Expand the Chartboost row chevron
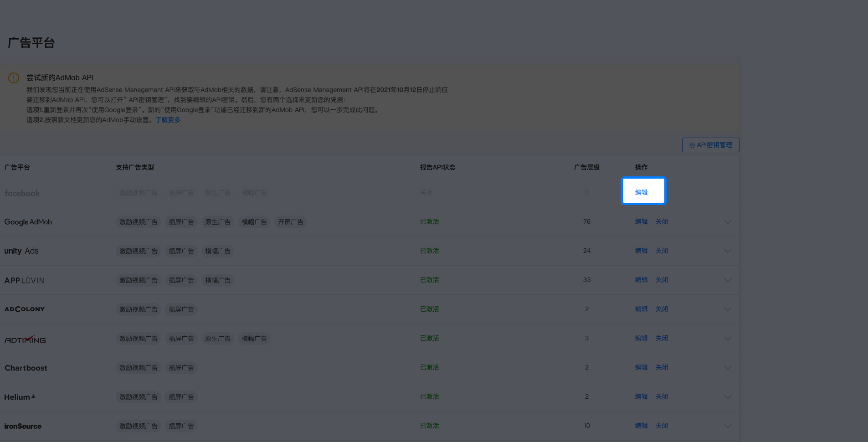 [x=728, y=368]
